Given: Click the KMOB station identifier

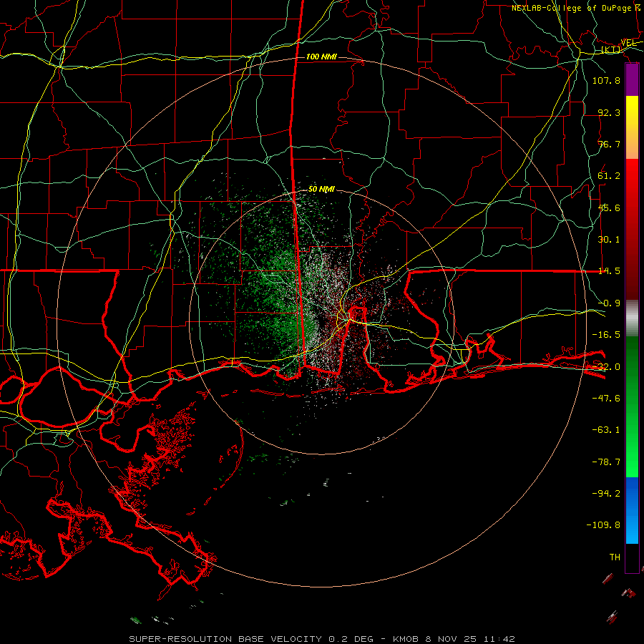Looking at the screenshot, I should click(x=406, y=639).
